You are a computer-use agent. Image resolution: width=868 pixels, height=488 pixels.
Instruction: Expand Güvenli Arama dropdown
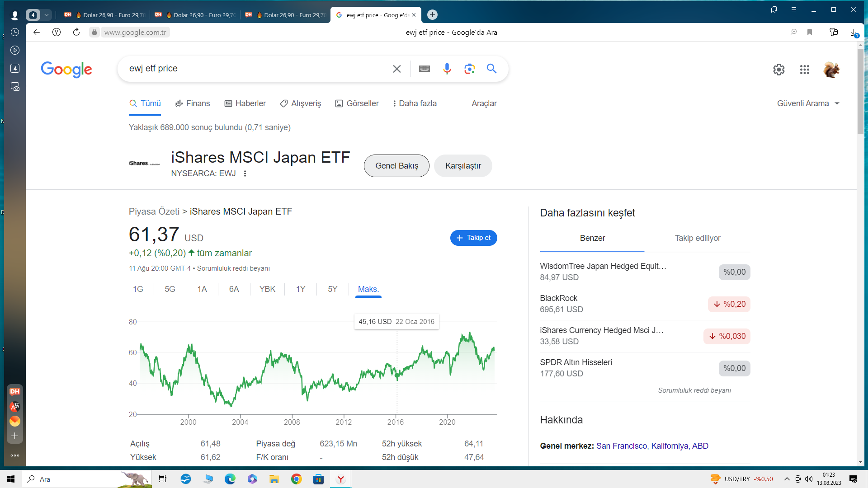tap(808, 103)
